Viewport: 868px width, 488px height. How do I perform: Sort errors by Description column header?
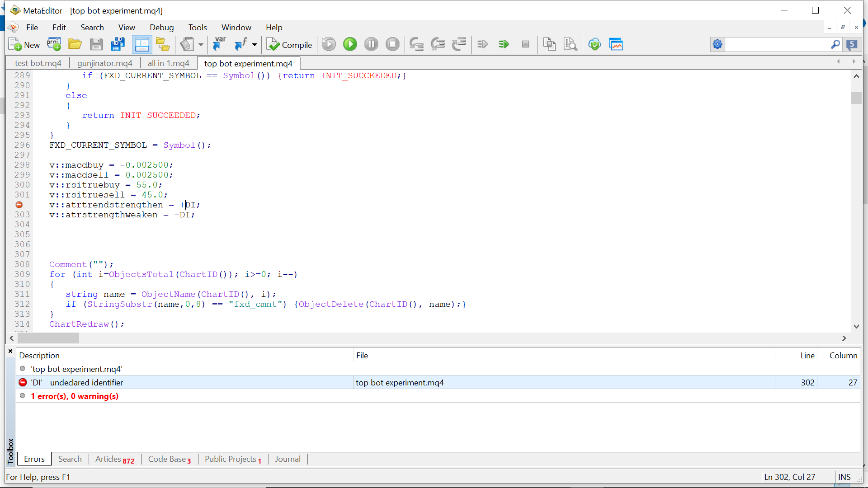click(184, 356)
